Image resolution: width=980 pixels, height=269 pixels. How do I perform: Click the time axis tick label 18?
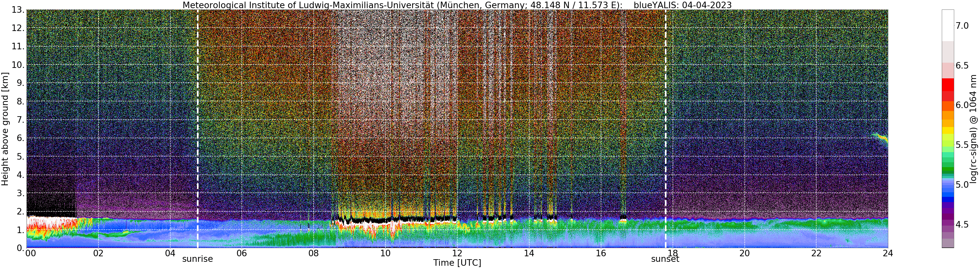click(673, 253)
